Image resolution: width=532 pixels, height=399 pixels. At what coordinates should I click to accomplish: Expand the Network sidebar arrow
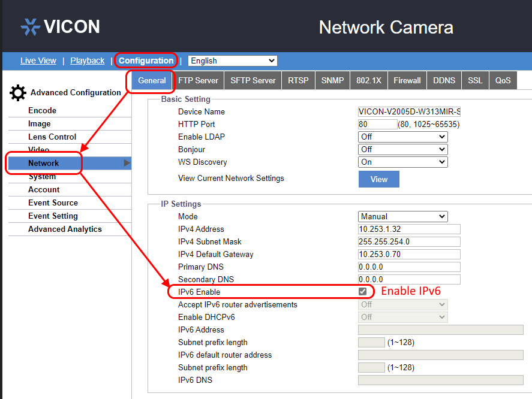[x=126, y=163]
